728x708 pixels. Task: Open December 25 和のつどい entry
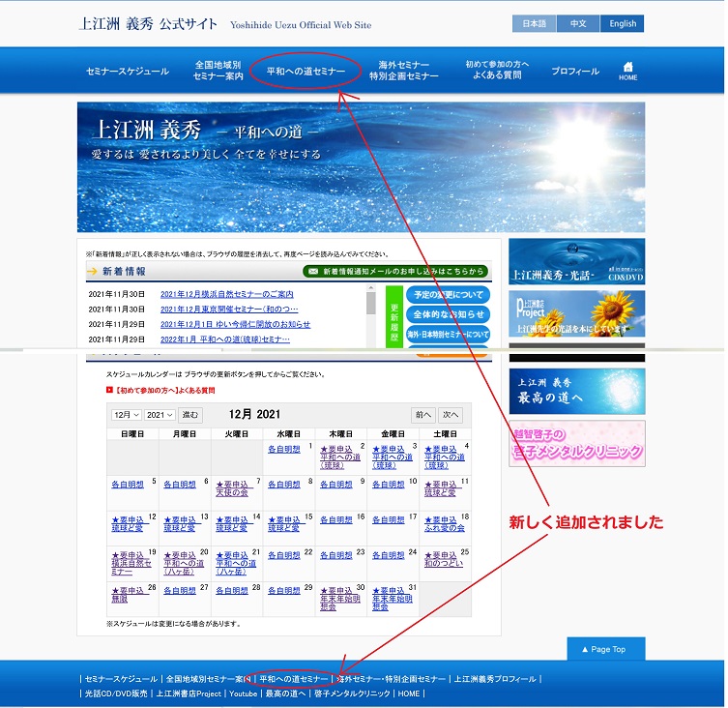pos(444,559)
